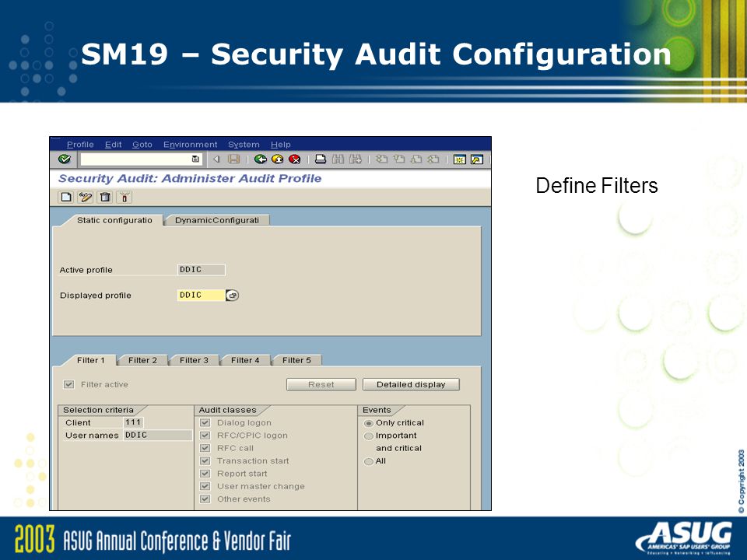
Task: Click the Last Page icon
Action: pyautogui.click(x=433, y=159)
